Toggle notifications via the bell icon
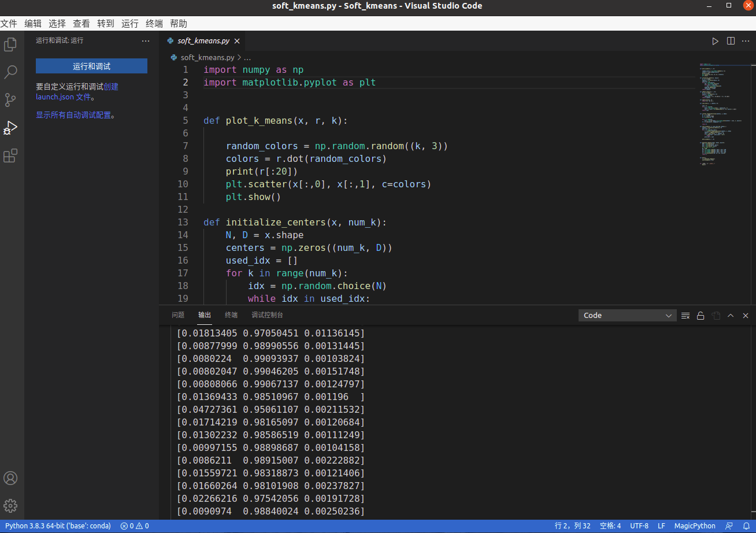 click(x=745, y=525)
